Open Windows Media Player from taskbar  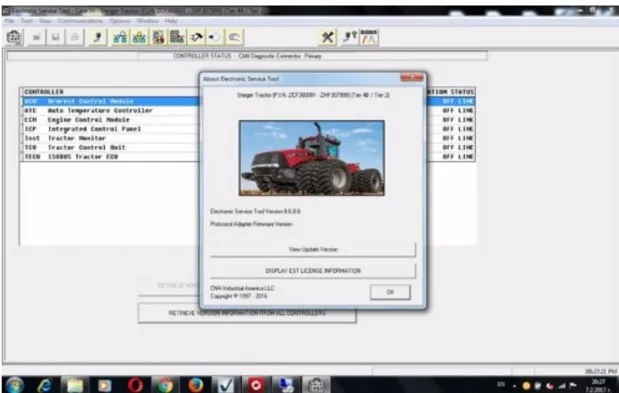point(105,385)
